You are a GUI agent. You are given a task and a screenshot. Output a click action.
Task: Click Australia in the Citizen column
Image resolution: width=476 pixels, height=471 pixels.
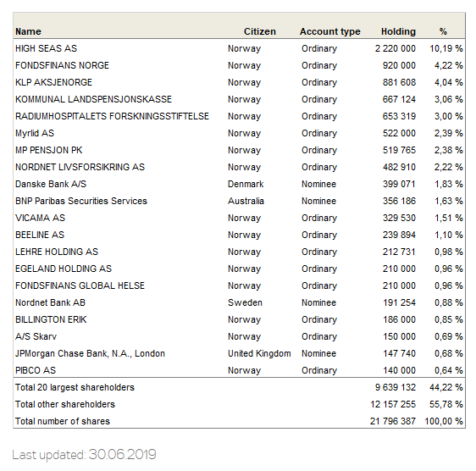246,201
